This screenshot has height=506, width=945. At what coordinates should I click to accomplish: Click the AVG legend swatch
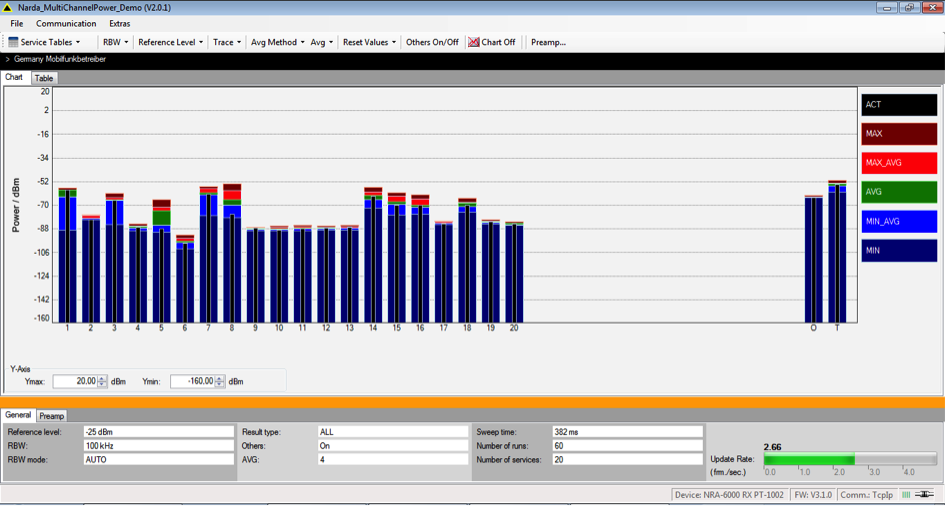tap(899, 192)
